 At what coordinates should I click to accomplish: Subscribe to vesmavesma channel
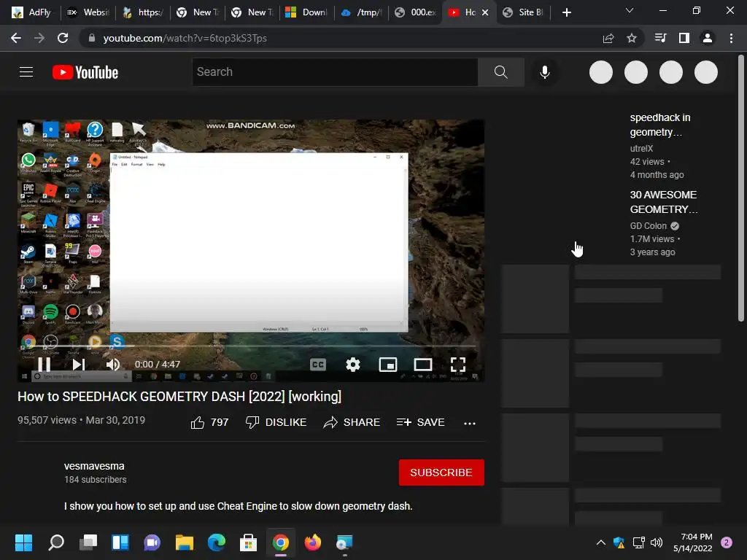click(x=441, y=472)
